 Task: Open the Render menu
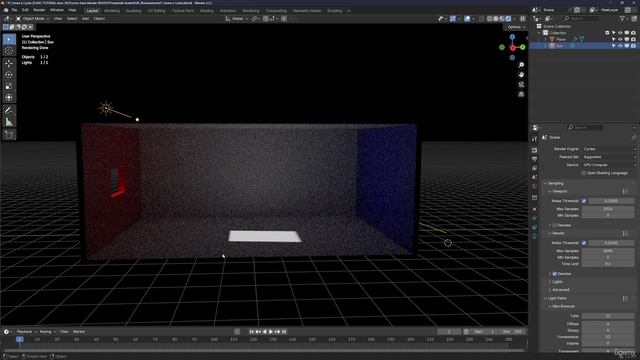(39, 10)
